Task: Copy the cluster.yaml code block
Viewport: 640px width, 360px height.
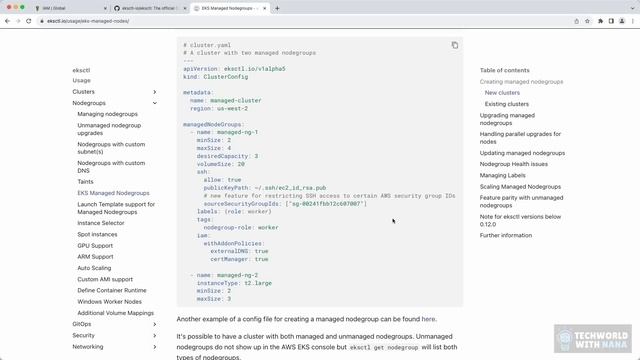Action: tap(455, 45)
